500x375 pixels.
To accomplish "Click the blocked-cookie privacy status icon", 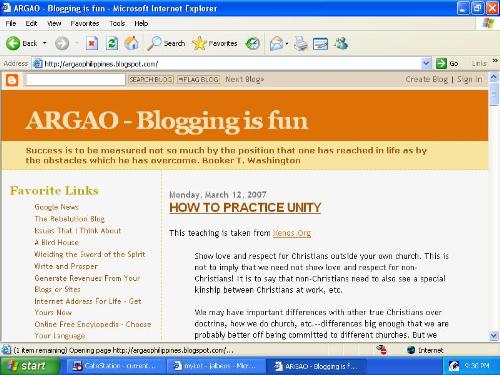I will 382,350.
